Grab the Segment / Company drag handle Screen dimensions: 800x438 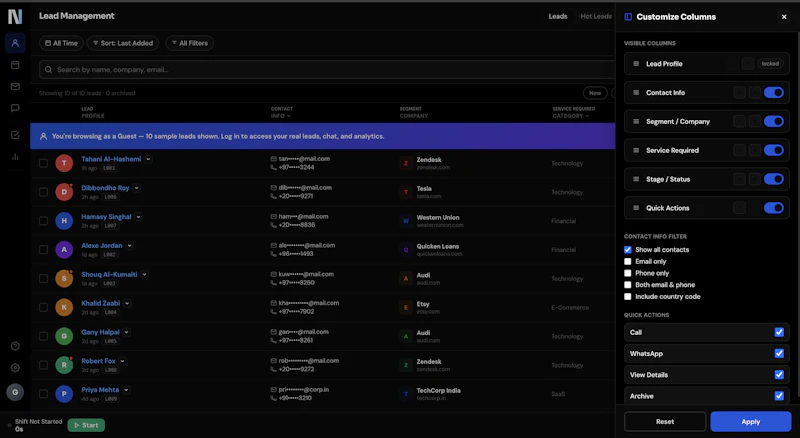pyautogui.click(x=636, y=121)
